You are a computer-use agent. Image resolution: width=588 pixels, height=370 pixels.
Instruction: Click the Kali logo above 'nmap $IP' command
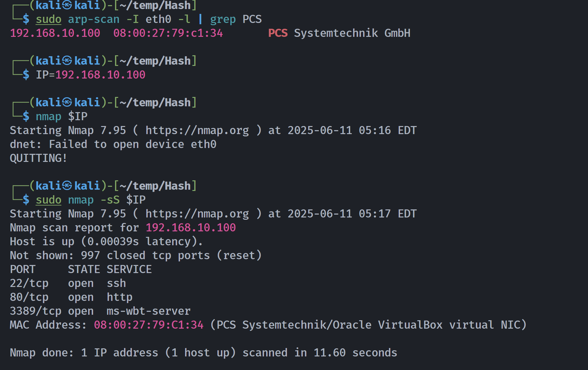(67, 102)
